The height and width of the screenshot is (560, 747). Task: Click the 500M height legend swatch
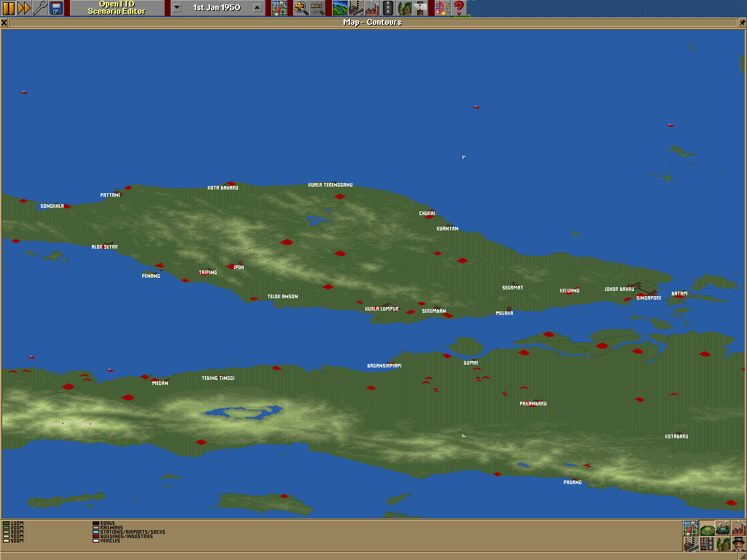click(6, 540)
